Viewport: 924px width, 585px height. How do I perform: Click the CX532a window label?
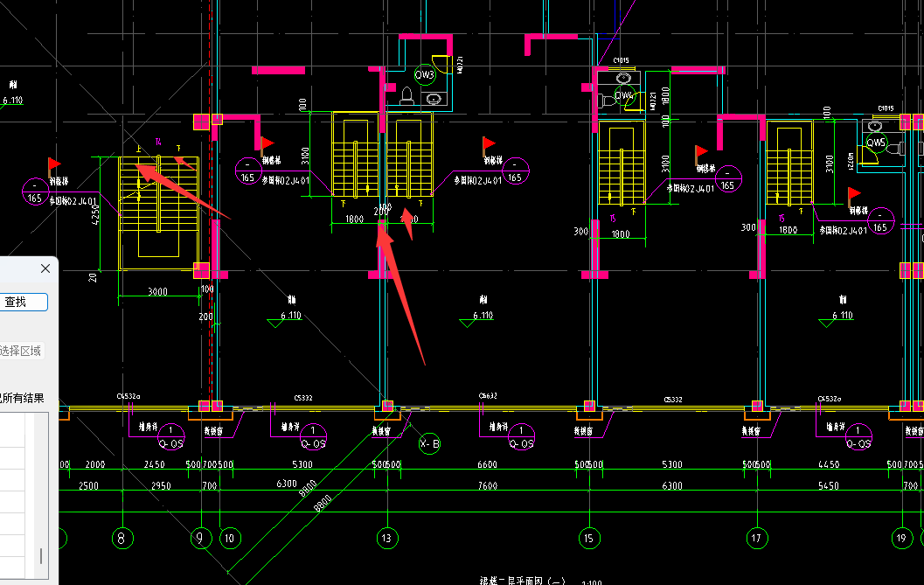point(829,400)
